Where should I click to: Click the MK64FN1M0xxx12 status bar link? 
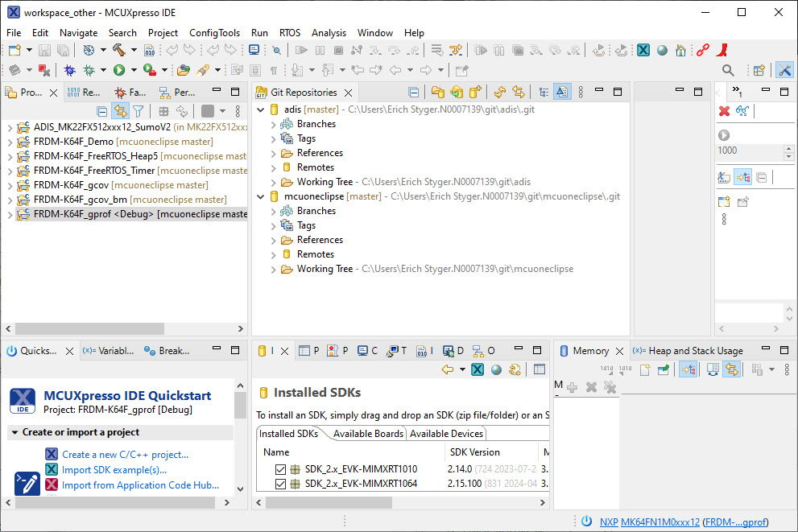[660, 522]
